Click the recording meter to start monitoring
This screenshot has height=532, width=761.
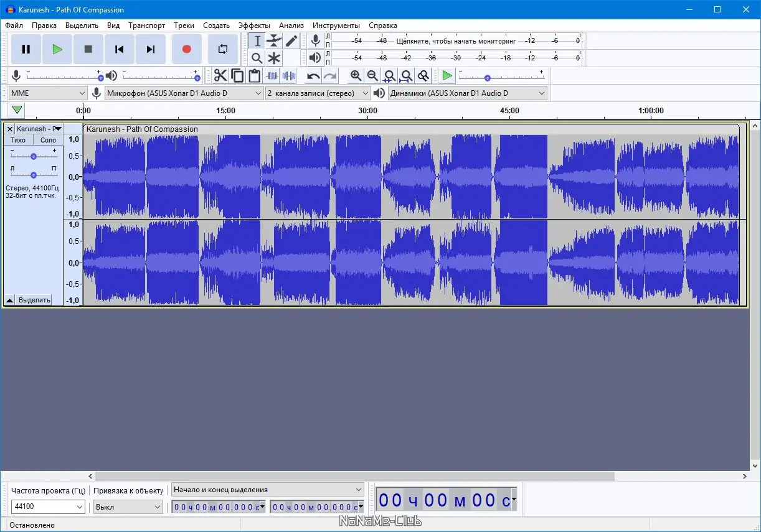point(456,40)
